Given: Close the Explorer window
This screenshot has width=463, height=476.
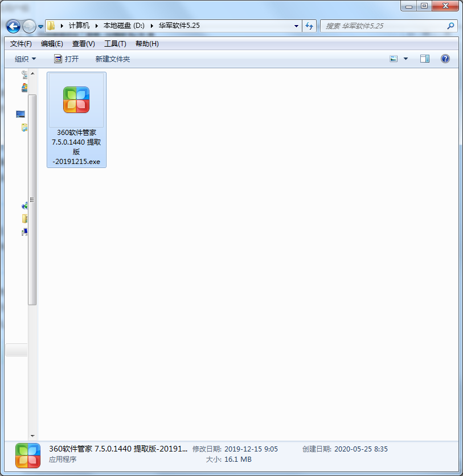Looking at the screenshot, I should 445,6.
